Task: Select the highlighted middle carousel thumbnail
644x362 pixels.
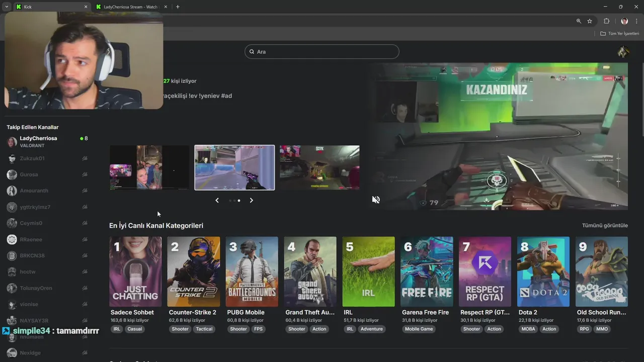Action: click(x=234, y=167)
